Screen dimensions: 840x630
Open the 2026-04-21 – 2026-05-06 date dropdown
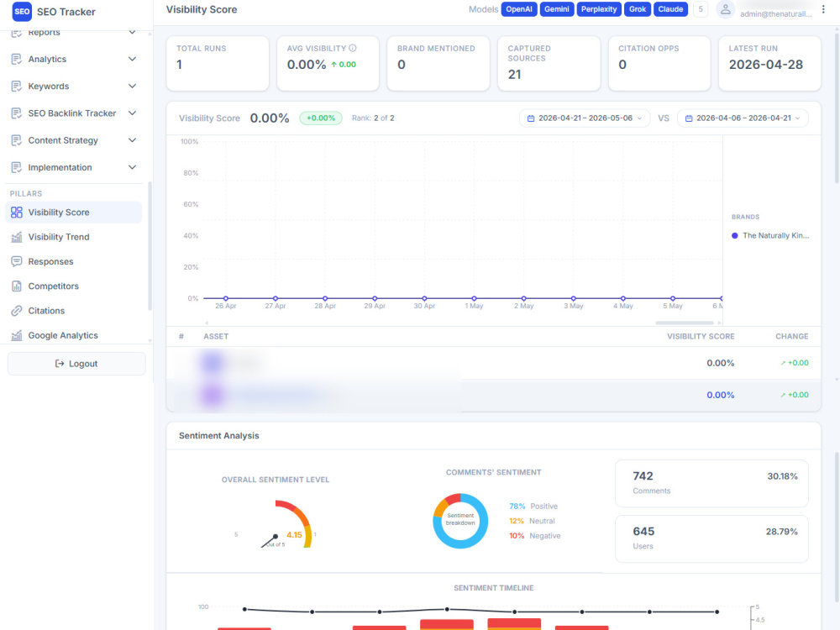(x=585, y=118)
